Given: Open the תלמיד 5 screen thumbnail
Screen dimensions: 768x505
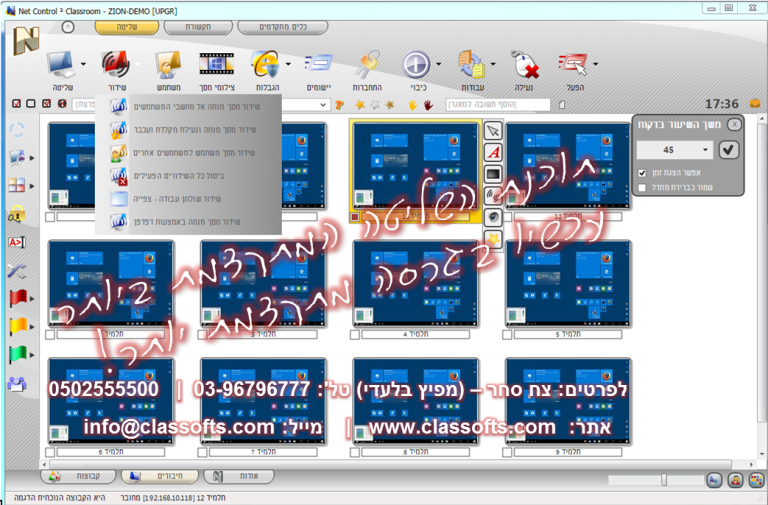Looking at the screenshot, I should coord(568,283).
